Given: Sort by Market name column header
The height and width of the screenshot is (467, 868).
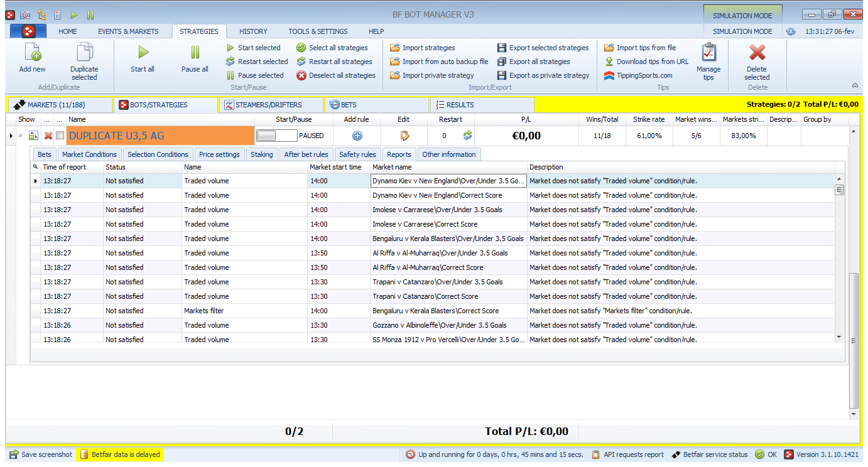Looking at the screenshot, I should pos(448,167).
